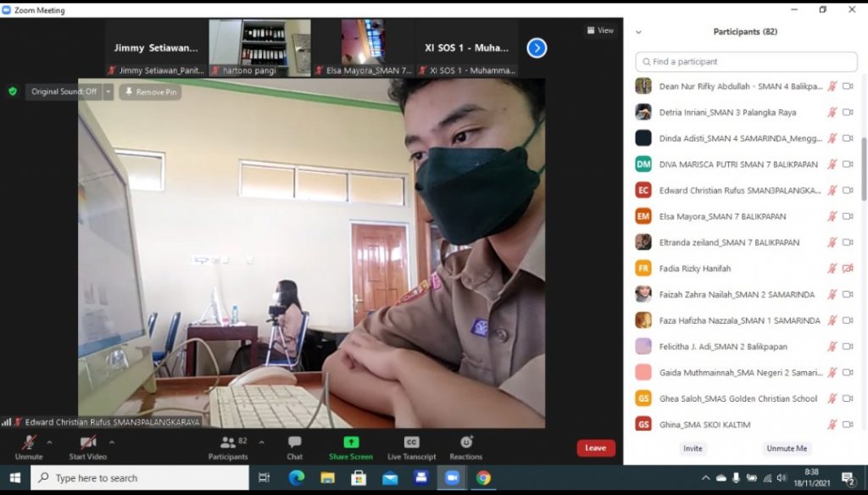Click Ghina's muted microphone icon
This screenshot has width=868, height=495.
click(832, 425)
